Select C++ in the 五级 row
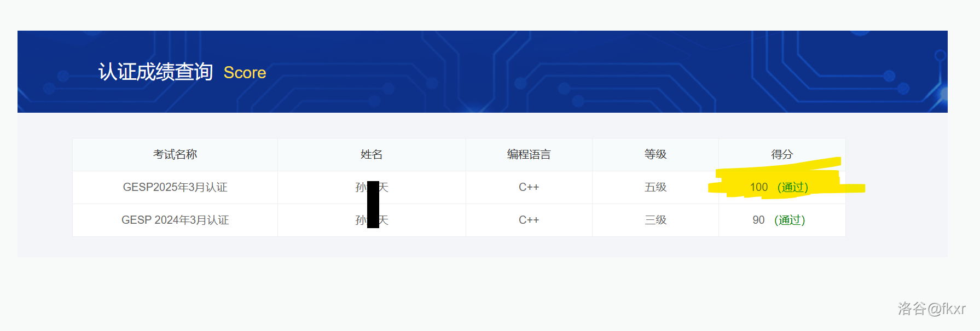This screenshot has width=980, height=331. tap(529, 187)
